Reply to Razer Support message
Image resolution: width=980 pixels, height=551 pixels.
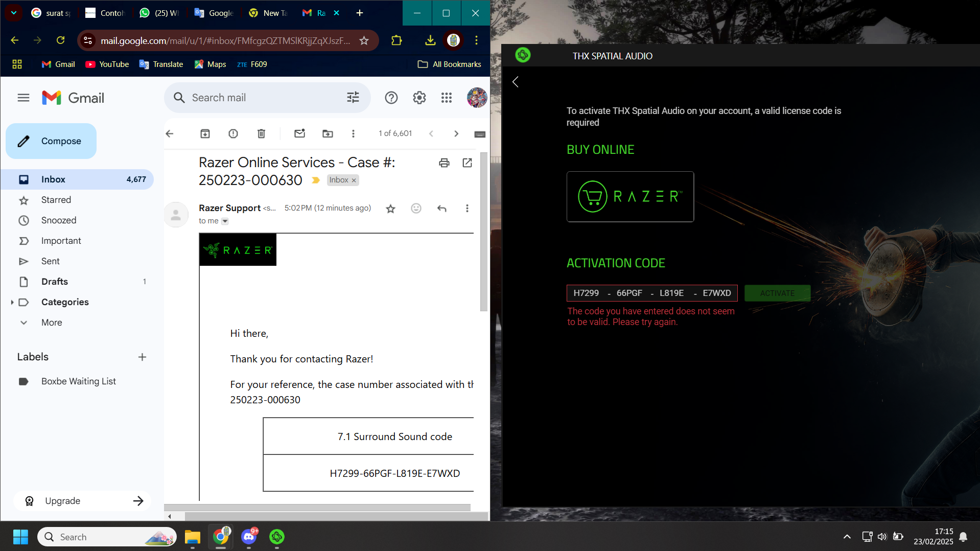click(442, 209)
